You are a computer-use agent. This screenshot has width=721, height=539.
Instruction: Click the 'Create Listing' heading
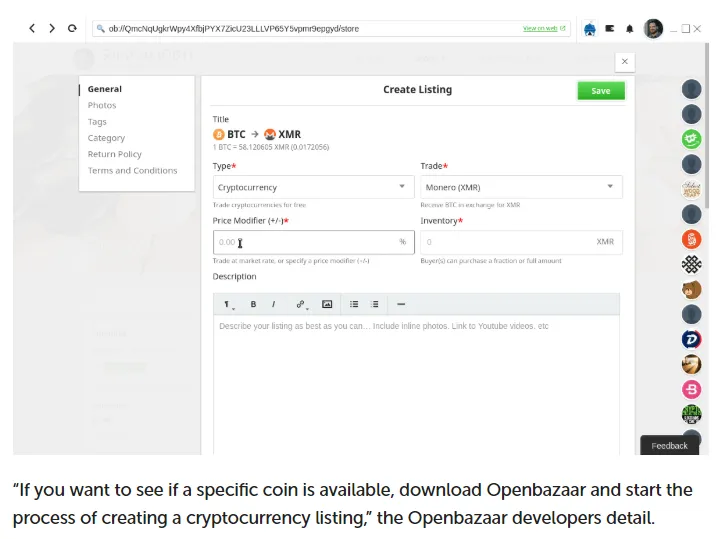(418, 90)
